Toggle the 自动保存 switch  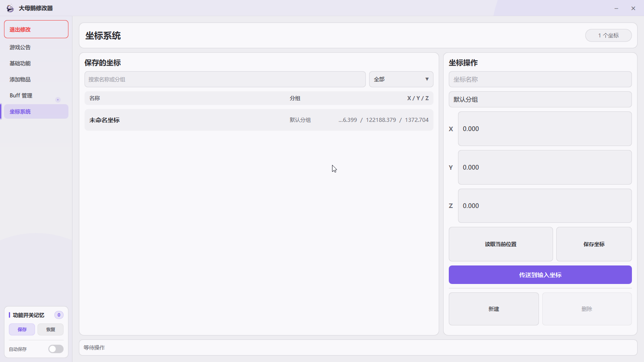[56, 349]
